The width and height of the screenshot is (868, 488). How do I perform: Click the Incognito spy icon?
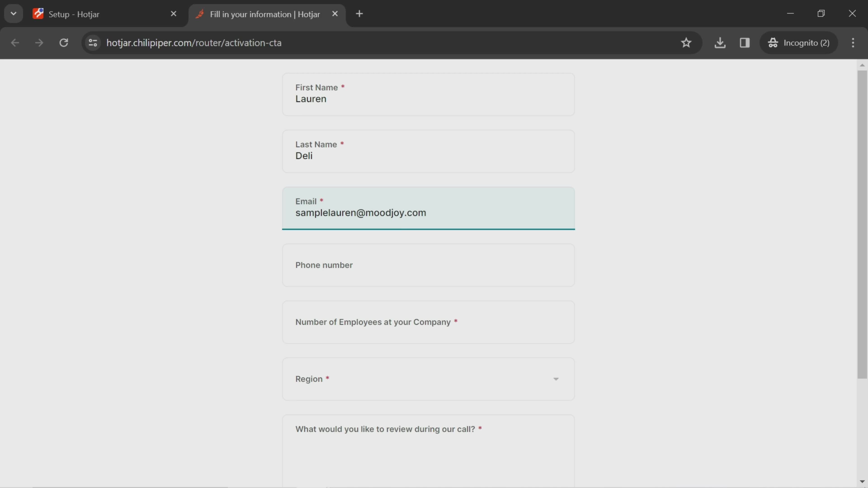point(773,43)
